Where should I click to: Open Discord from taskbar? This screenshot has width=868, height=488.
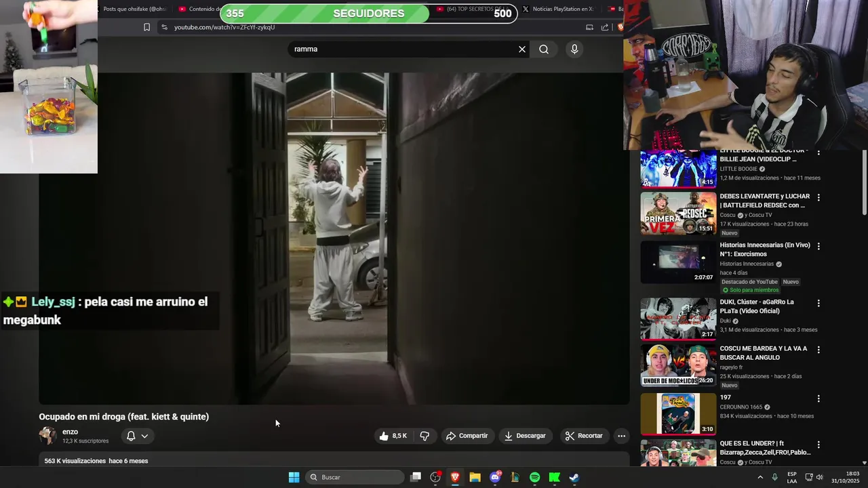click(x=495, y=477)
